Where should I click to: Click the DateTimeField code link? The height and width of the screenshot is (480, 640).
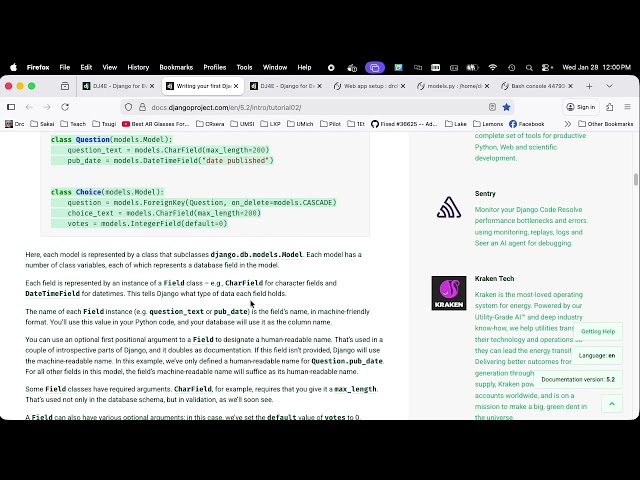[x=53, y=293]
